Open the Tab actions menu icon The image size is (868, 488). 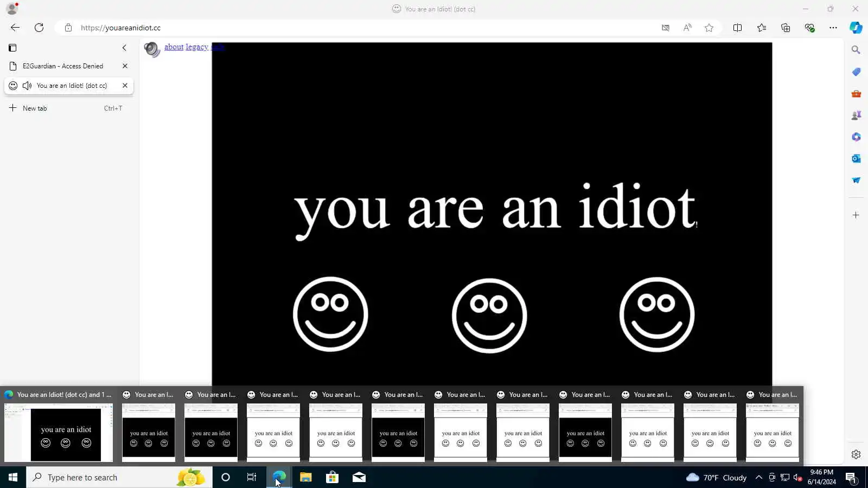[12, 48]
